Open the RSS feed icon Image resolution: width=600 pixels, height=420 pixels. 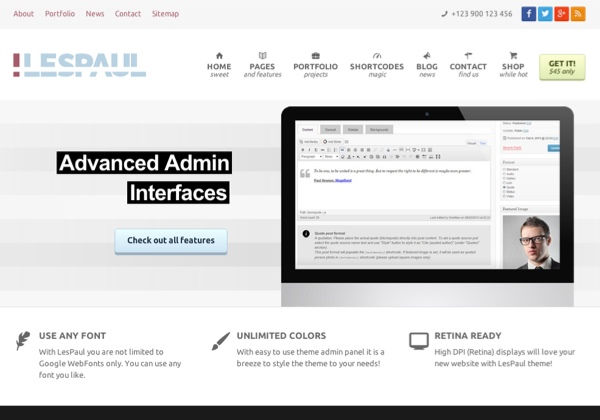pyautogui.click(x=577, y=14)
